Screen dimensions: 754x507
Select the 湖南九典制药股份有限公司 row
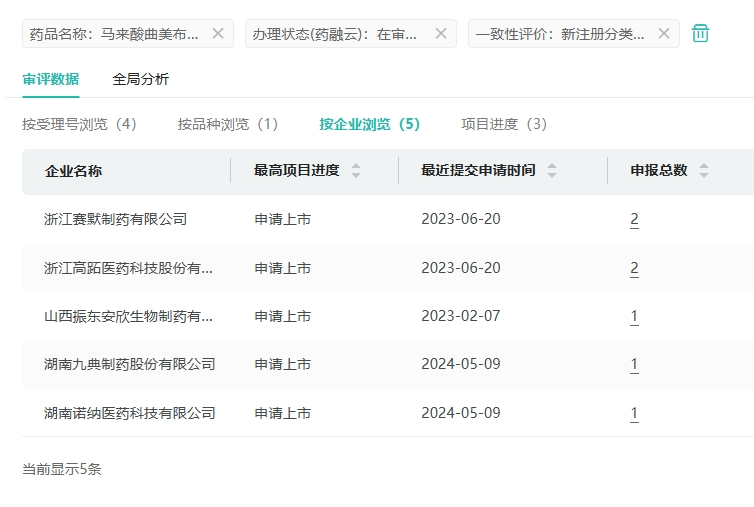tap(130, 364)
